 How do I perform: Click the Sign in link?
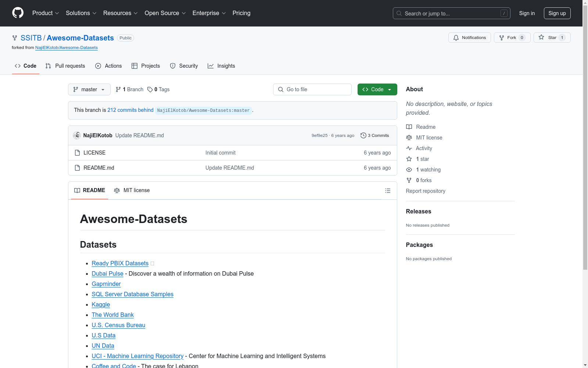coord(527,13)
